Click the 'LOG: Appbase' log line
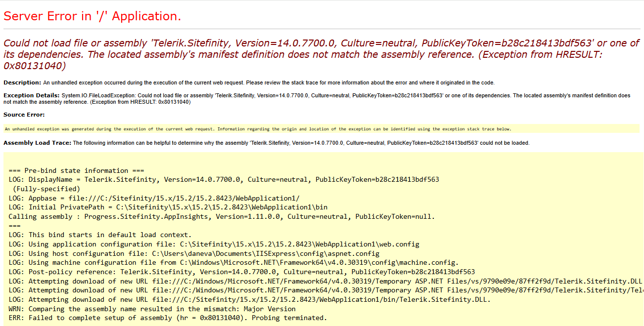 [x=154, y=198]
